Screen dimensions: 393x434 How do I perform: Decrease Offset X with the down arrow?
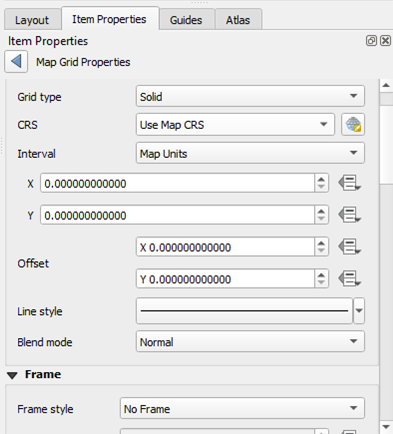[x=321, y=251]
